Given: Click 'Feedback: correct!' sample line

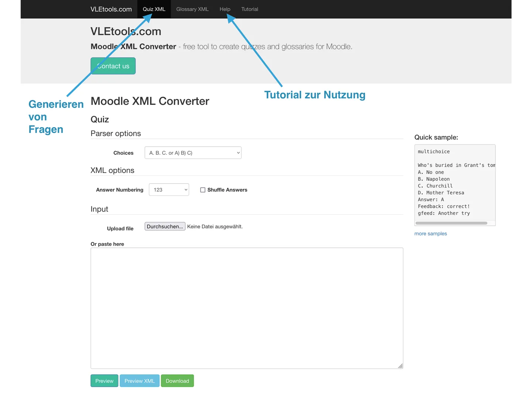Looking at the screenshot, I should click(444, 207).
